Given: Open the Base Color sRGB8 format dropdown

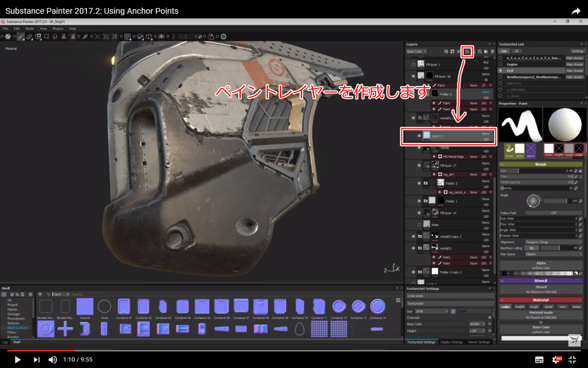Looking at the screenshot, I should coord(477,324).
